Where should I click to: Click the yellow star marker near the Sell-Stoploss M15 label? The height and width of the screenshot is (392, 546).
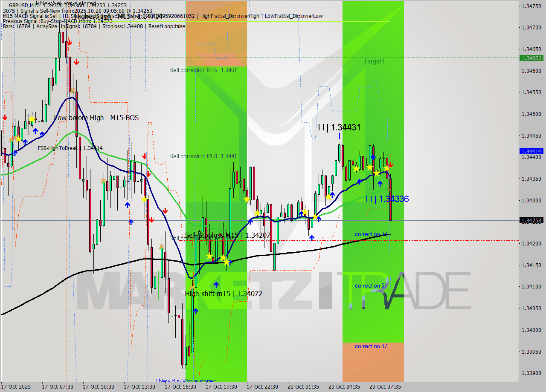click(x=209, y=256)
